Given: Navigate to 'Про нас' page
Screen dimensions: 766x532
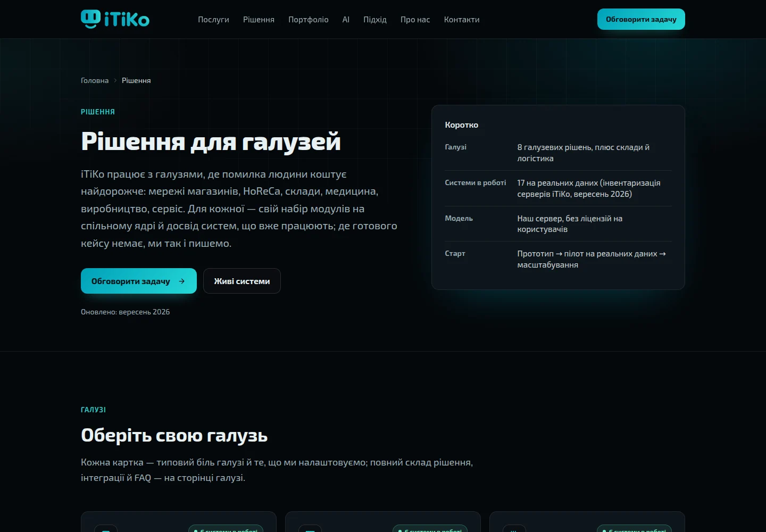Looking at the screenshot, I should [x=415, y=19].
